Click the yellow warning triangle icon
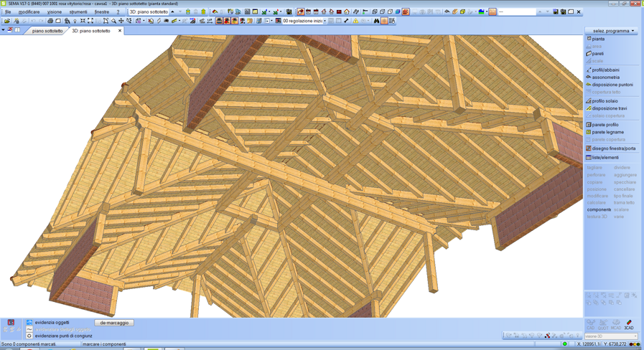Viewport: 644px width, 350px height. 355,21
